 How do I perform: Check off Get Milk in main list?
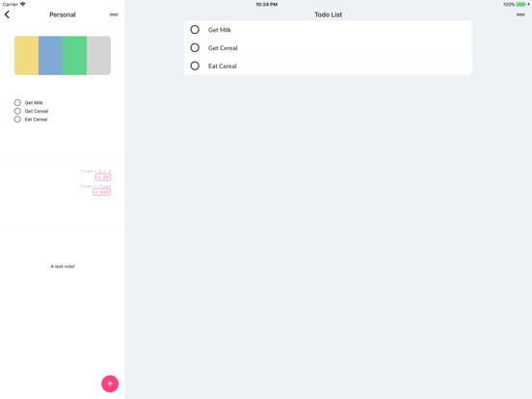(x=195, y=30)
